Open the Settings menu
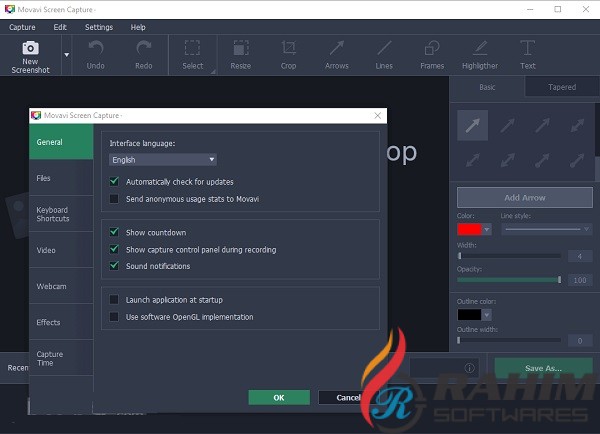The height and width of the screenshot is (434, 600). coord(99,27)
